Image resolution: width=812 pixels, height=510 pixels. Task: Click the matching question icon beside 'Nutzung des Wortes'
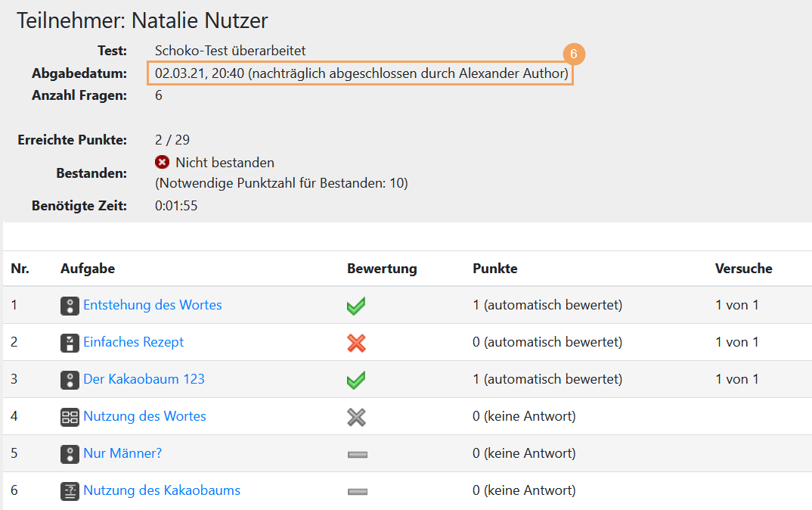70,417
